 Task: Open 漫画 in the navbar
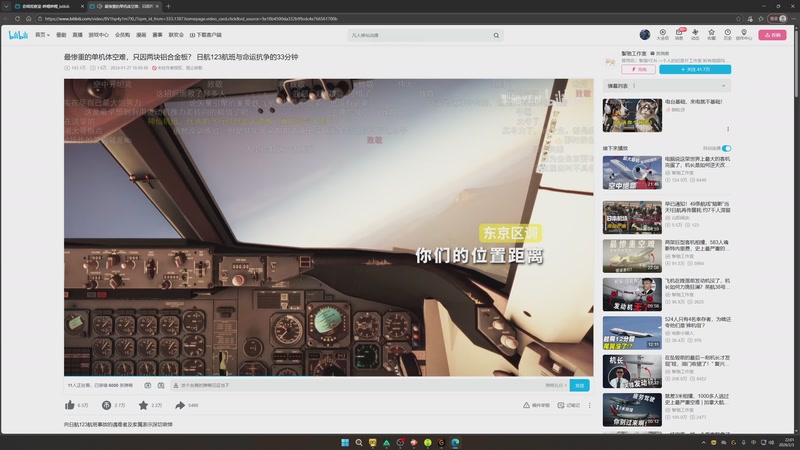click(x=141, y=35)
